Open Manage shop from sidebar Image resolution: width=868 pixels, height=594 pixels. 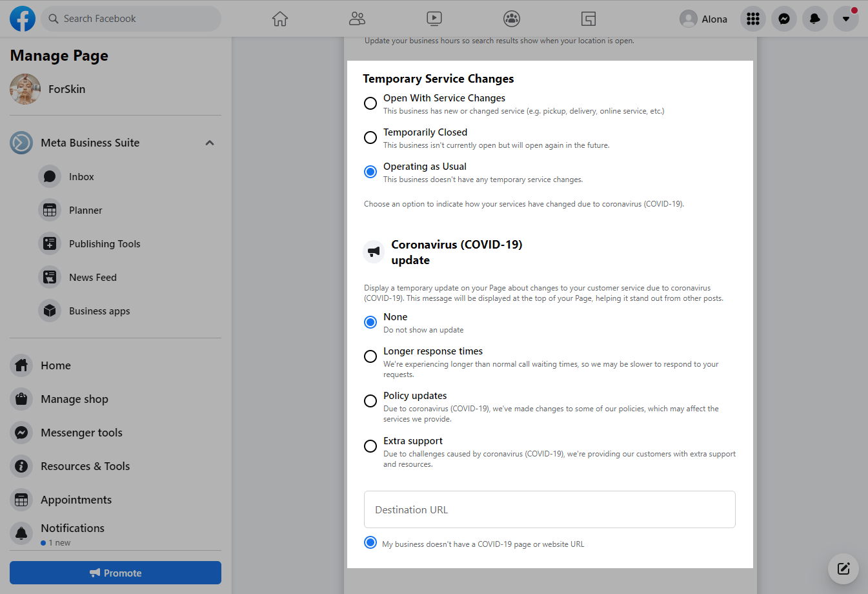coord(74,399)
